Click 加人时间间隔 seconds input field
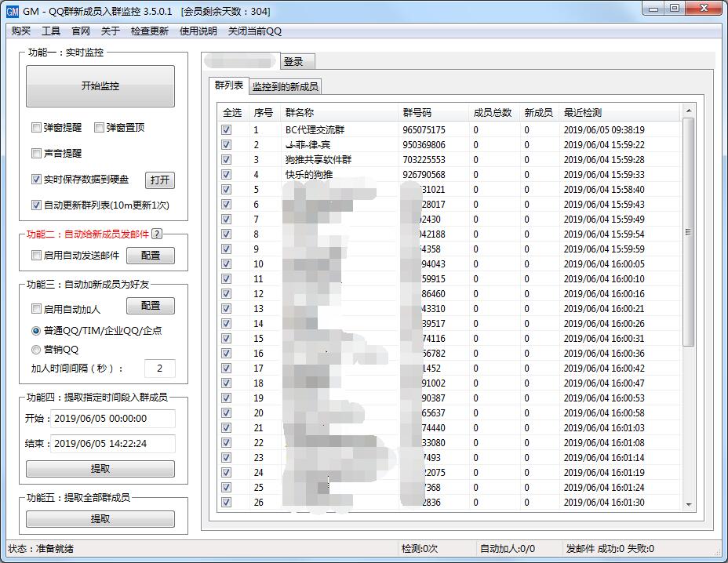 (160, 369)
